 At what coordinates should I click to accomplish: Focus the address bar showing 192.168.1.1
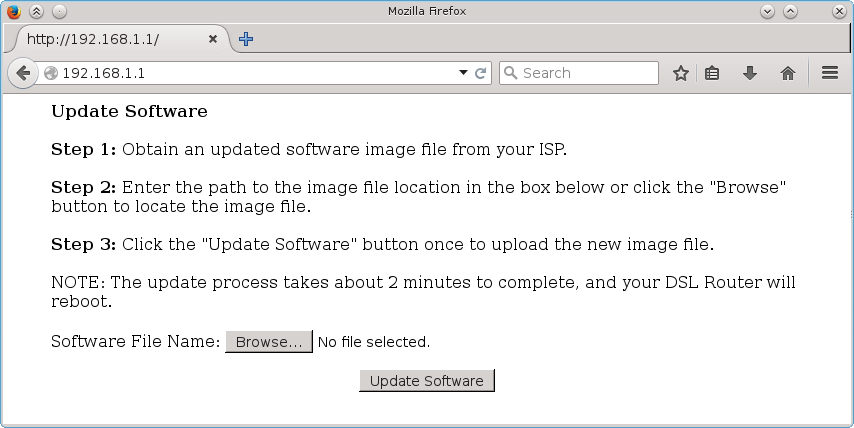250,73
